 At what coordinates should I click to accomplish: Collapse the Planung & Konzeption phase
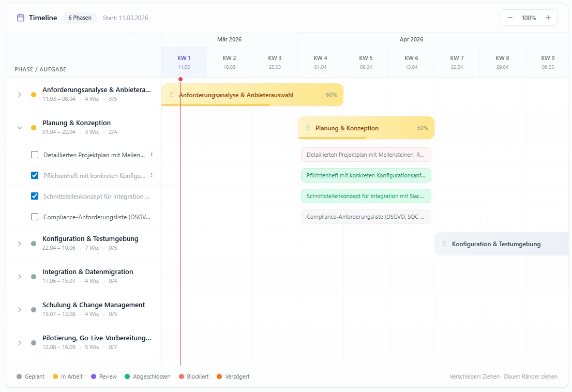20,128
